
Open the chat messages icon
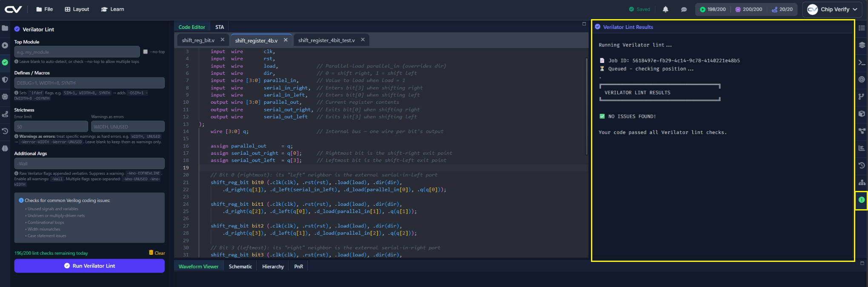click(x=684, y=9)
